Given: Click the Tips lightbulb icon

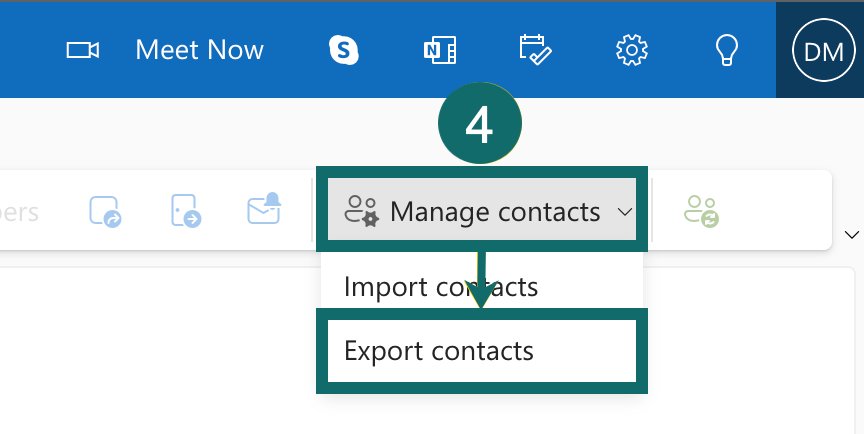Looking at the screenshot, I should pos(727,50).
